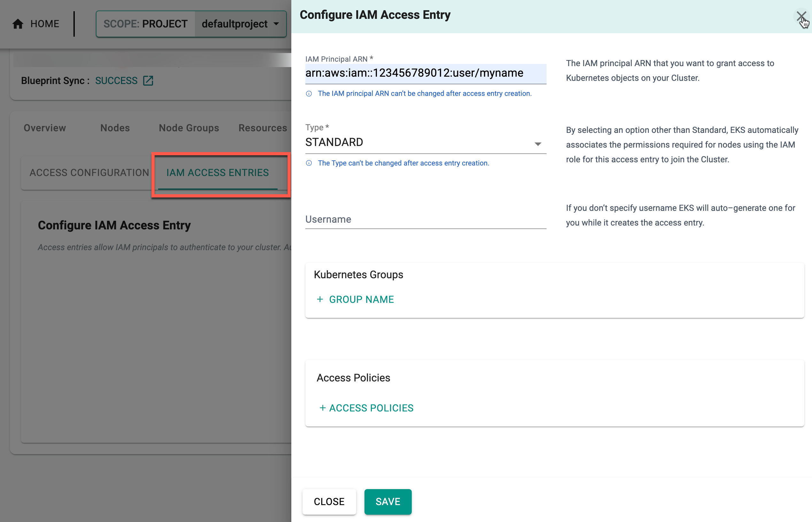Click info icon beside Type note
The image size is (812, 522).
[x=309, y=163]
